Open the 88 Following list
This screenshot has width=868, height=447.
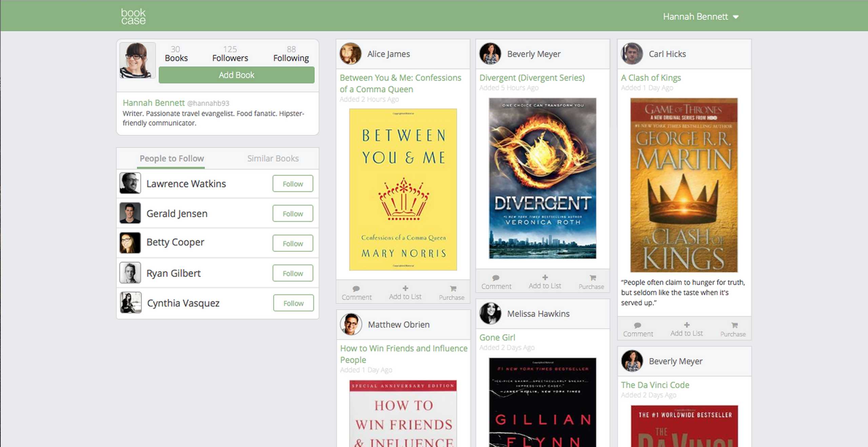coord(291,54)
